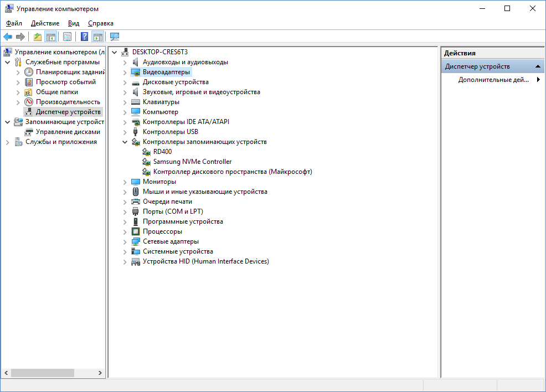The image size is (546, 392).
Task: Click the Процессоры chip icon
Action: (x=136, y=231)
